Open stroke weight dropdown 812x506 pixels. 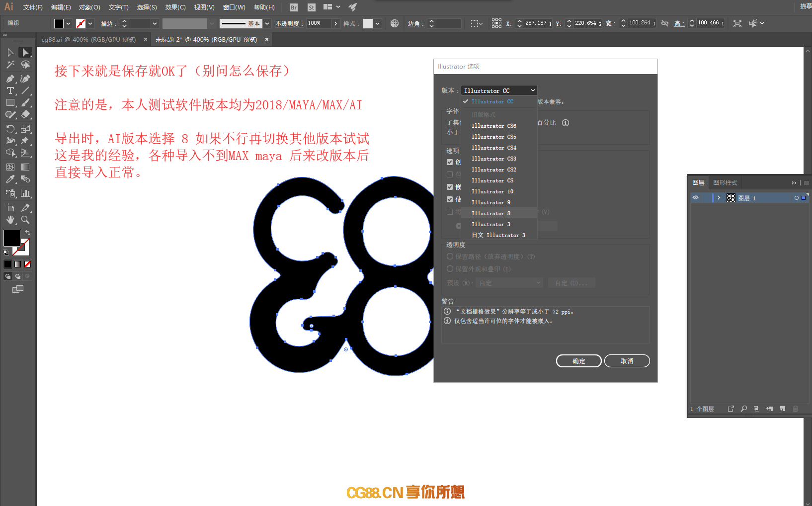click(x=155, y=23)
